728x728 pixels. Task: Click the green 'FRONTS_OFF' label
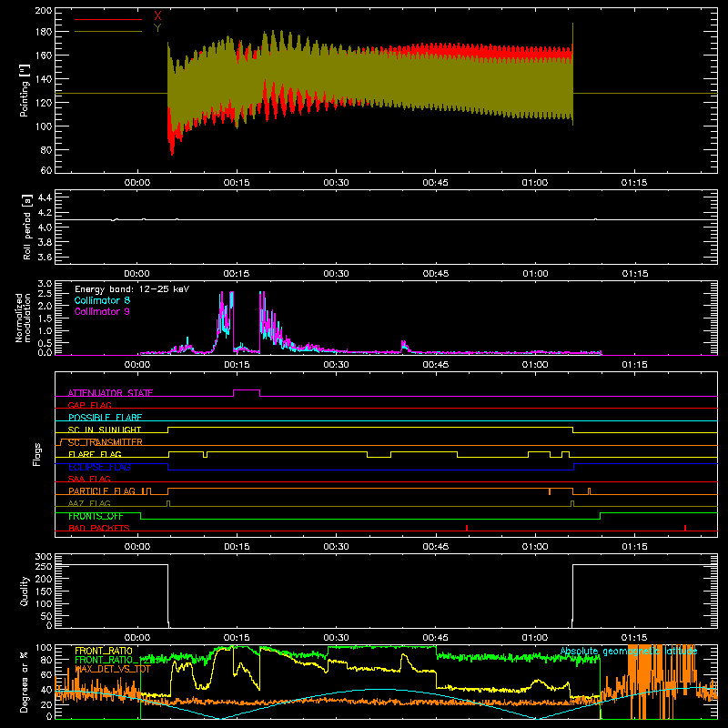(x=96, y=516)
